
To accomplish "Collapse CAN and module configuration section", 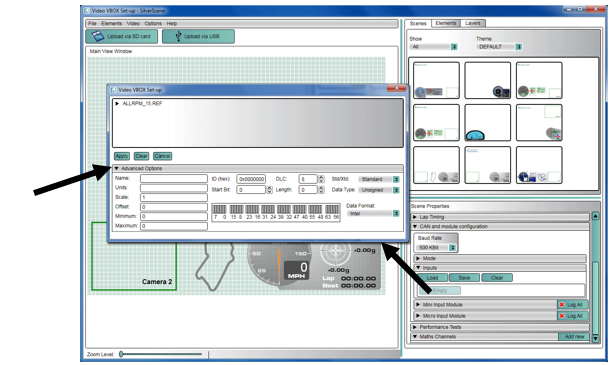I will click(x=415, y=227).
